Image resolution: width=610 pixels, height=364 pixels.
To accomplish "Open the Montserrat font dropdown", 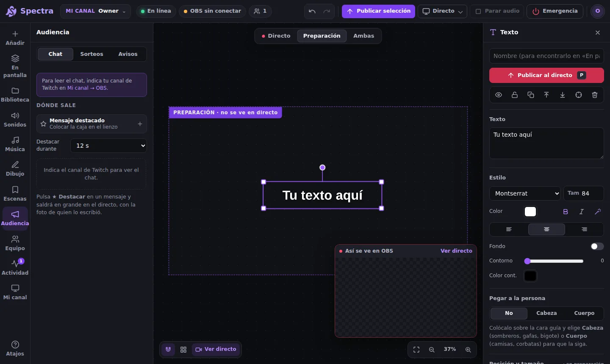I will click(525, 193).
